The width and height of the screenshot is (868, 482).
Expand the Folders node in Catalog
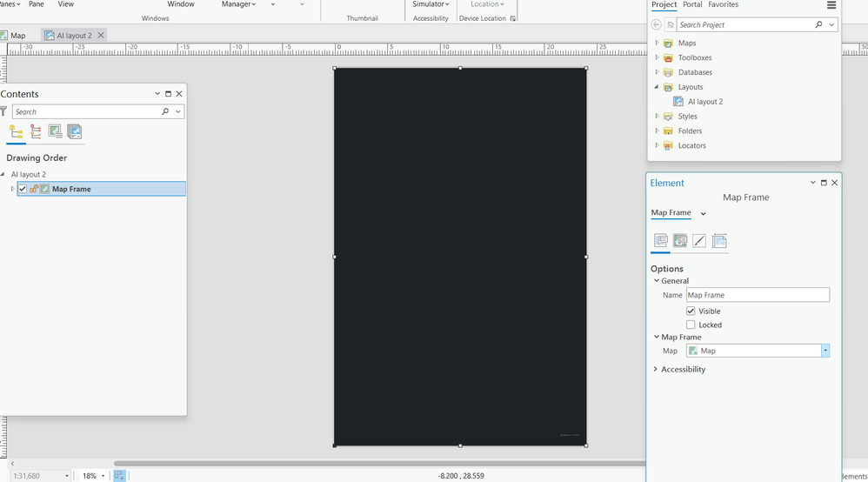pyautogui.click(x=657, y=131)
